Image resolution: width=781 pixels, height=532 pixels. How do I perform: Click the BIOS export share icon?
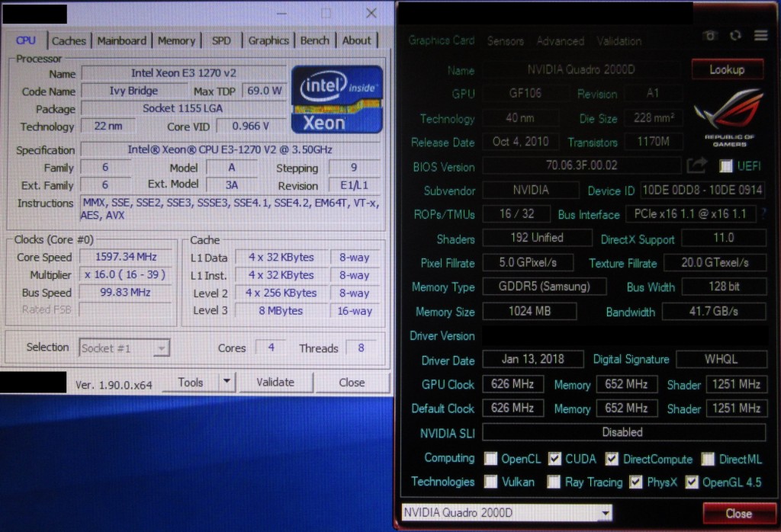[x=696, y=165]
